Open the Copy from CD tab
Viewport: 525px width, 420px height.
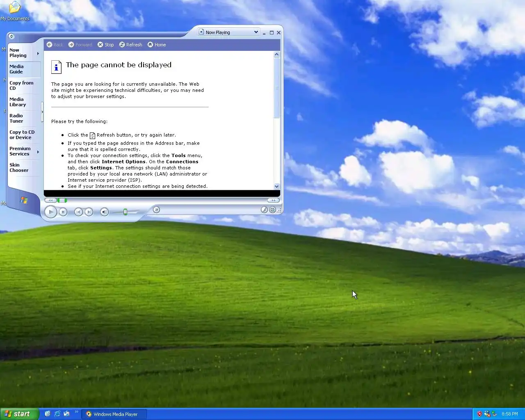pyautogui.click(x=24, y=86)
